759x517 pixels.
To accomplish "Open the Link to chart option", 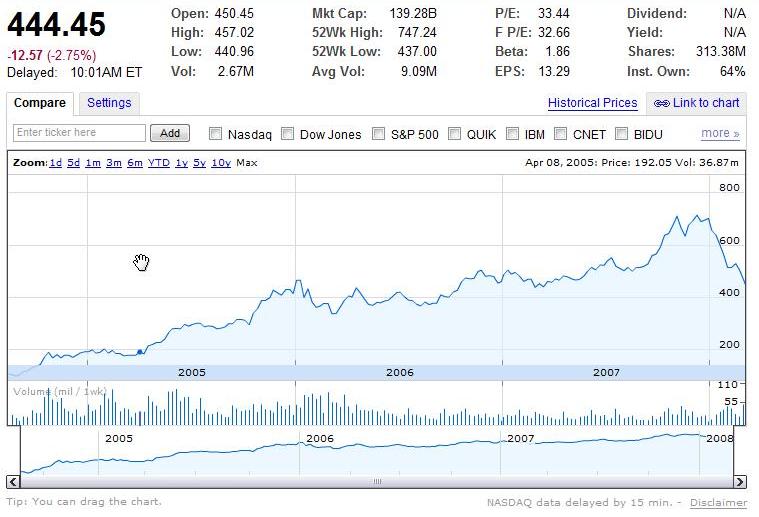I will pyautogui.click(x=706, y=103).
